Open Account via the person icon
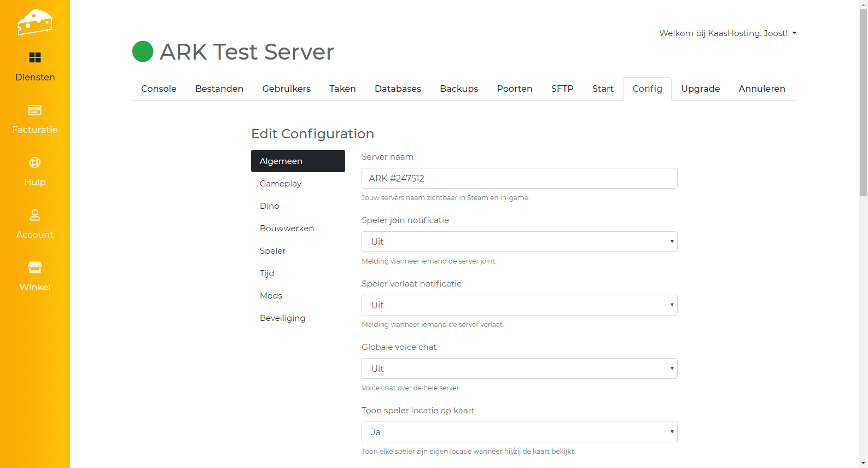Image resolution: width=868 pixels, height=468 pixels. (x=35, y=215)
